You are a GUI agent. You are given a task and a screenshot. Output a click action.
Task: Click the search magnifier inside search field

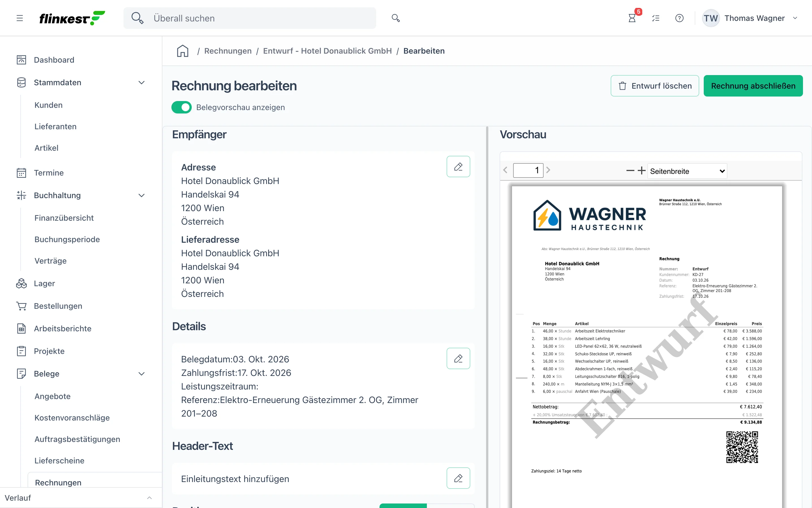click(x=137, y=18)
